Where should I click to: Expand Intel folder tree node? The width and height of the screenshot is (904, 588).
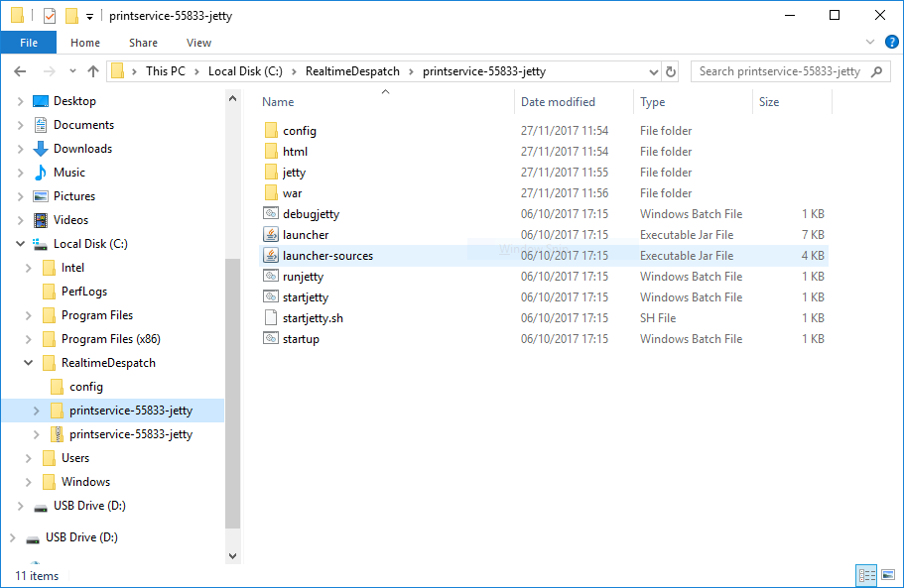pos(28,268)
